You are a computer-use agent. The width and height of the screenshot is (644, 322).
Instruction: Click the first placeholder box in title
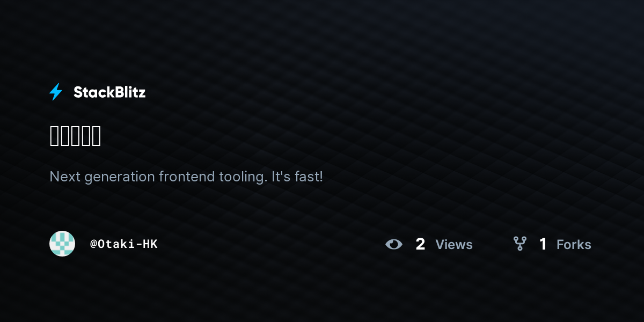tap(55, 136)
